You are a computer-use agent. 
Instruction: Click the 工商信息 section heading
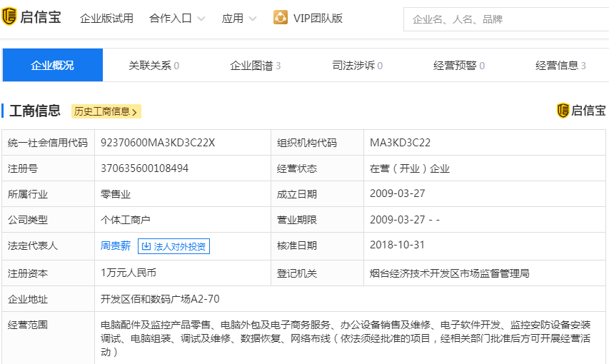[34, 111]
